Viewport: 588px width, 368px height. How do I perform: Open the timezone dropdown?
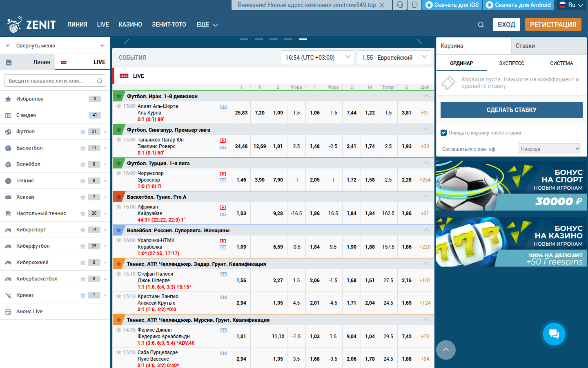click(x=318, y=58)
